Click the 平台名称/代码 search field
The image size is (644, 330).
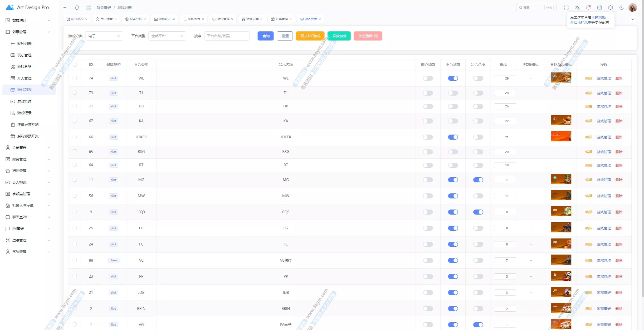coord(226,36)
